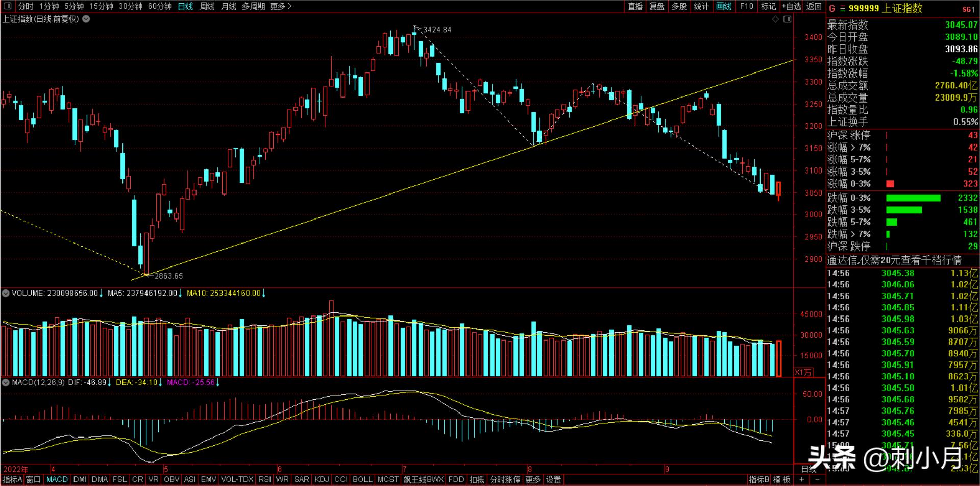Viewport: 980px width, 486px height.
Task: Click the 返回 back button
Action: 814,6
